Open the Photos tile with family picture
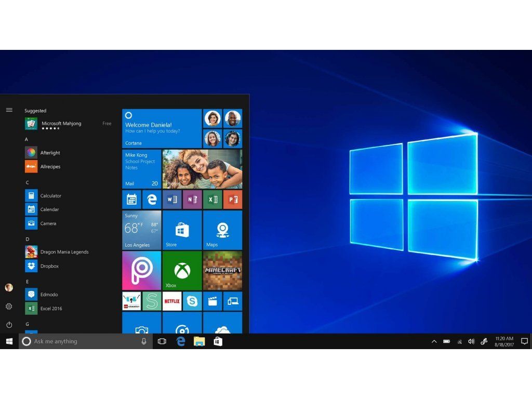The height and width of the screenshot is (399, 532). (x=202, y=169)
